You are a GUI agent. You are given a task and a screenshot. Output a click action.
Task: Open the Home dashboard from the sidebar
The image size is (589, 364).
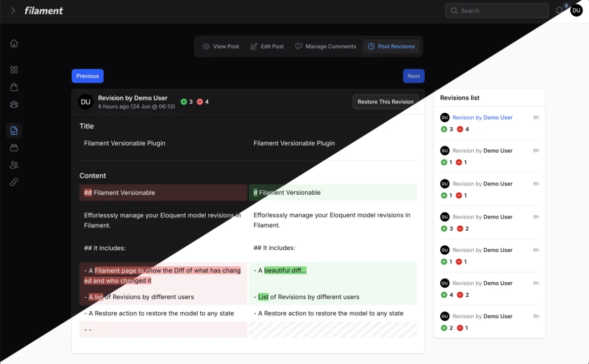14,43
